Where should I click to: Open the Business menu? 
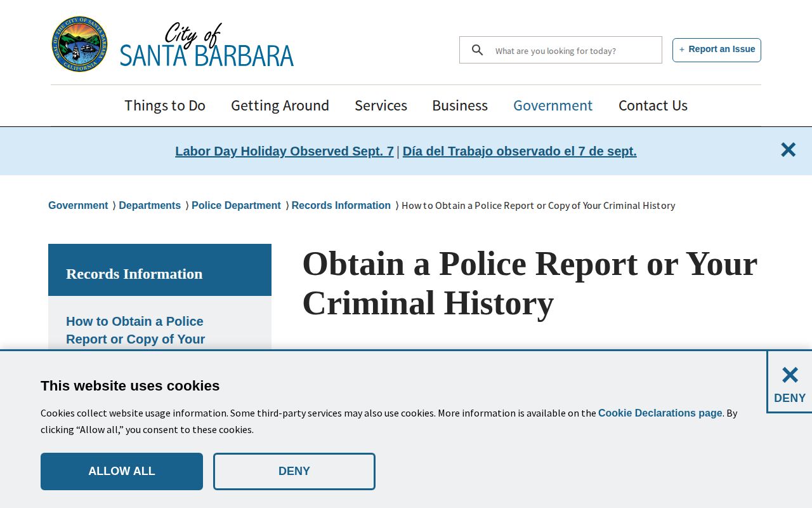click(x=460, y=105)
